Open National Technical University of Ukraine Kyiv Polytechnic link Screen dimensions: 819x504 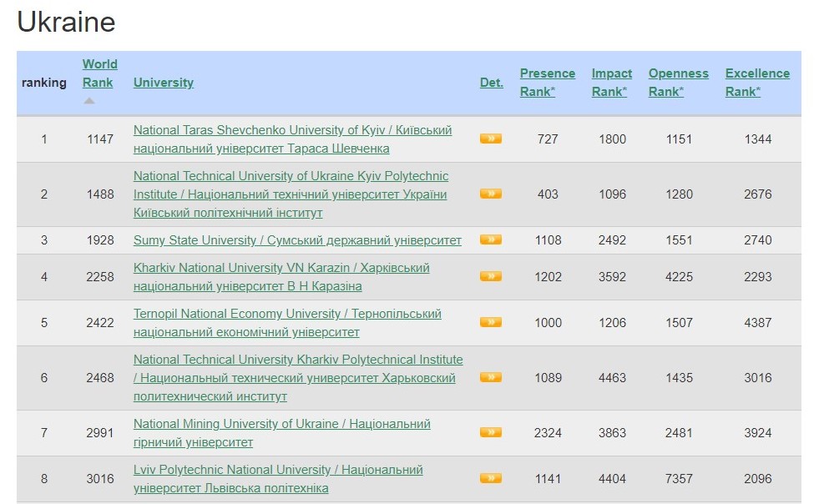click(291, 194)
